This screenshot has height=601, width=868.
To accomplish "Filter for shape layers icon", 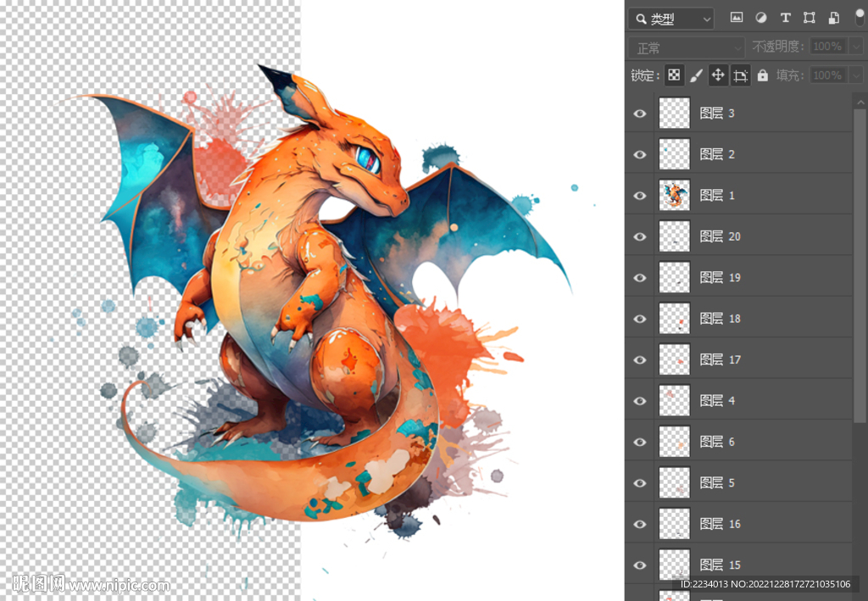I will [x=810, y=18].
